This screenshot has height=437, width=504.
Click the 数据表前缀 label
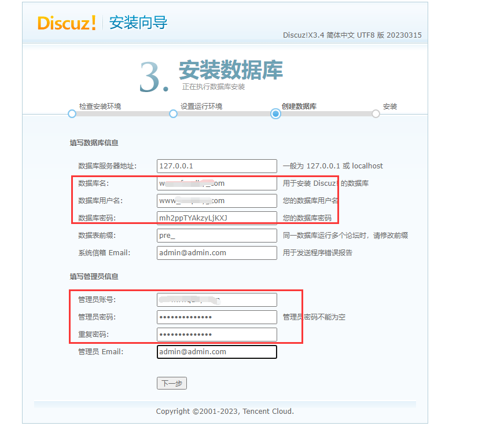click(x=97, y=236)
